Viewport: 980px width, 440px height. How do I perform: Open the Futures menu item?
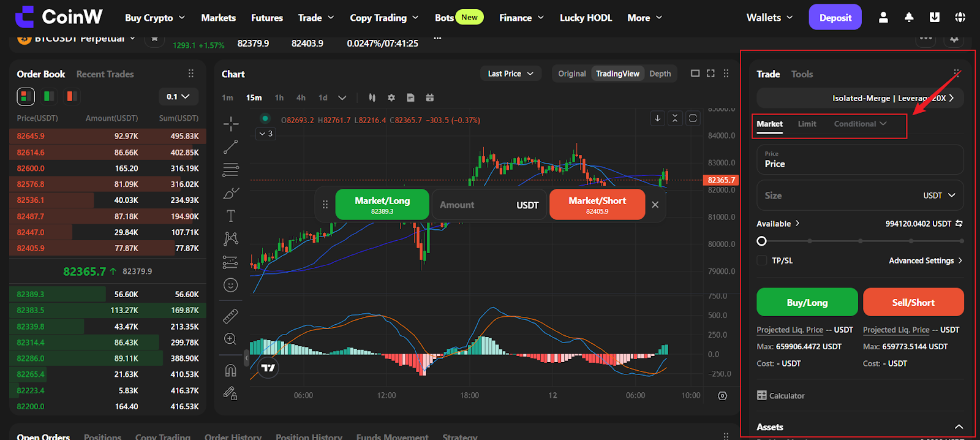click(267, 18)
